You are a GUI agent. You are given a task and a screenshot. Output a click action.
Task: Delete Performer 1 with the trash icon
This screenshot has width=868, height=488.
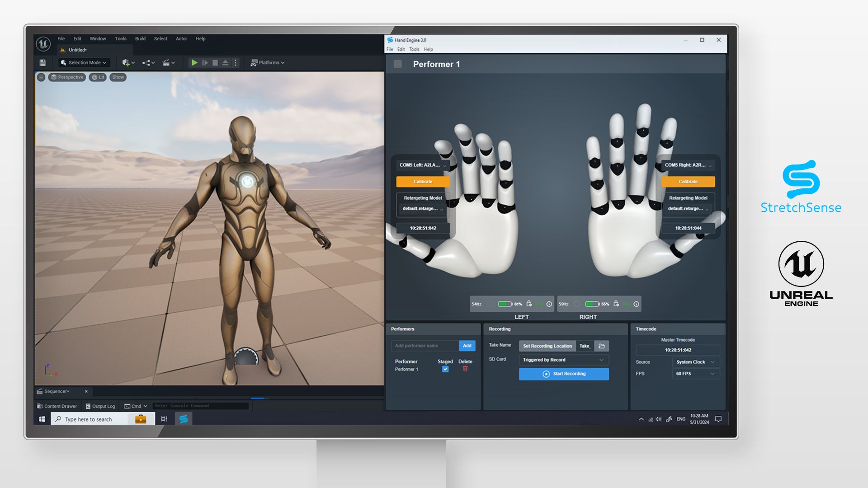point(465,369)
